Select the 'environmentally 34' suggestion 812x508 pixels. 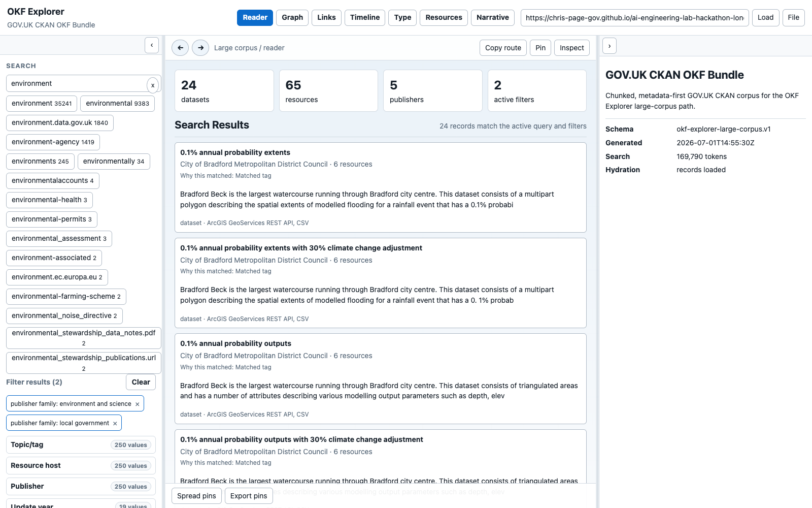(114, 162)
